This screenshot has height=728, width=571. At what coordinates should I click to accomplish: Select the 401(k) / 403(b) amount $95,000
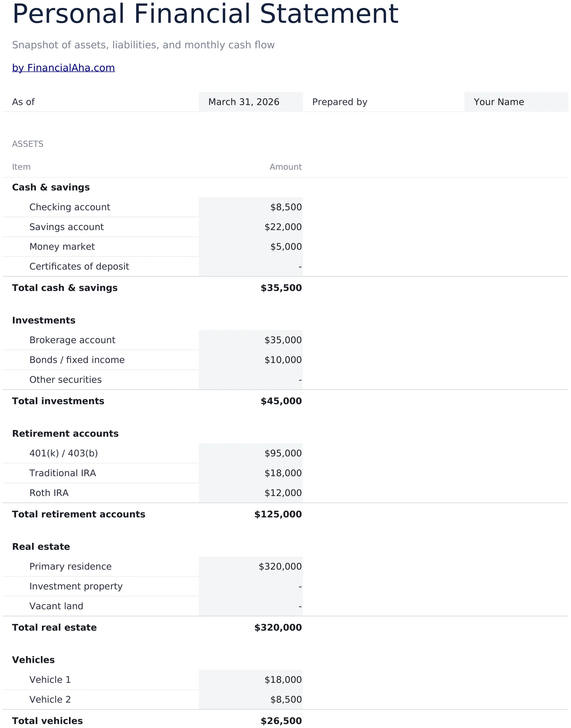(x=251, y=453)
